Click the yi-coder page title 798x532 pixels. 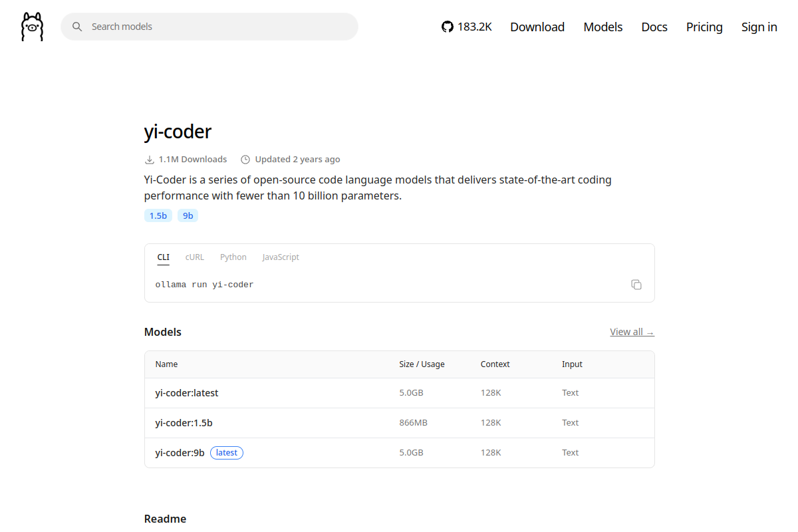click(178, 132)
